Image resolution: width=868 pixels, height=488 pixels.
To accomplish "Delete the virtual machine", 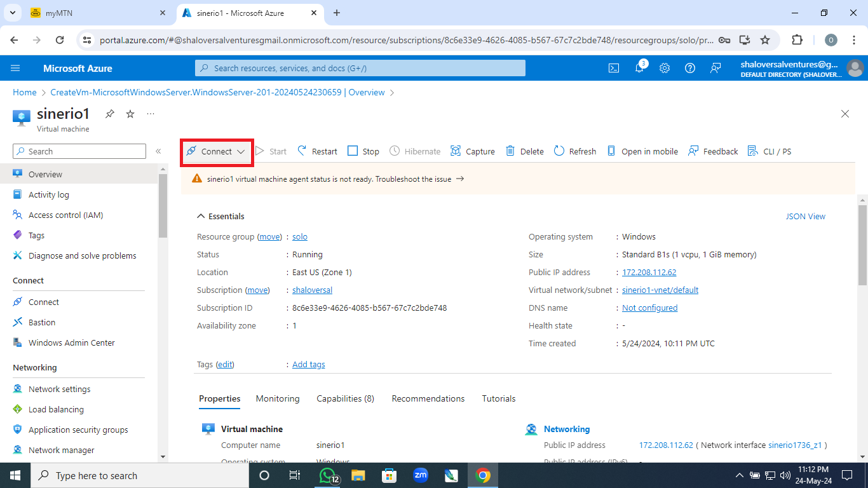I will [525, 151].
